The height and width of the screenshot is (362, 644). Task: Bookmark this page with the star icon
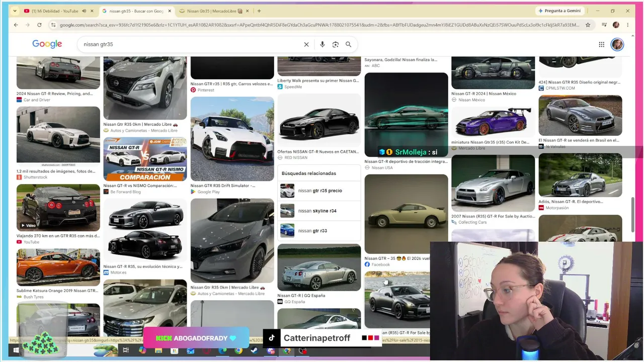coord(588,25)
